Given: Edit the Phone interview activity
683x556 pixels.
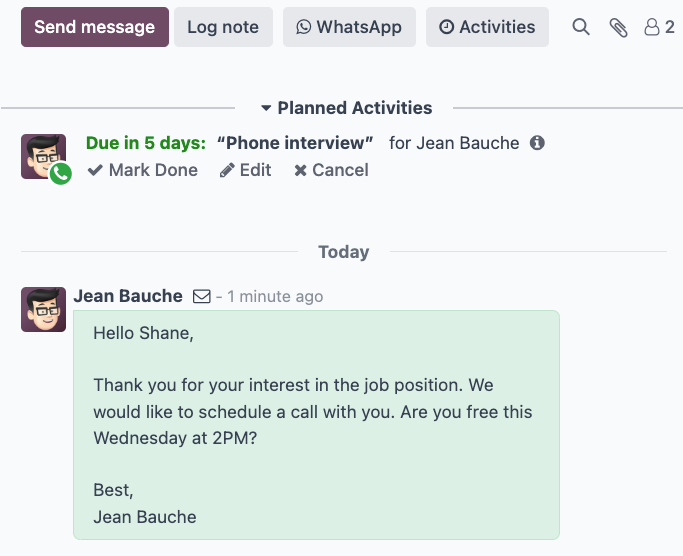Looking at the screenshot, I should (246, 170).
